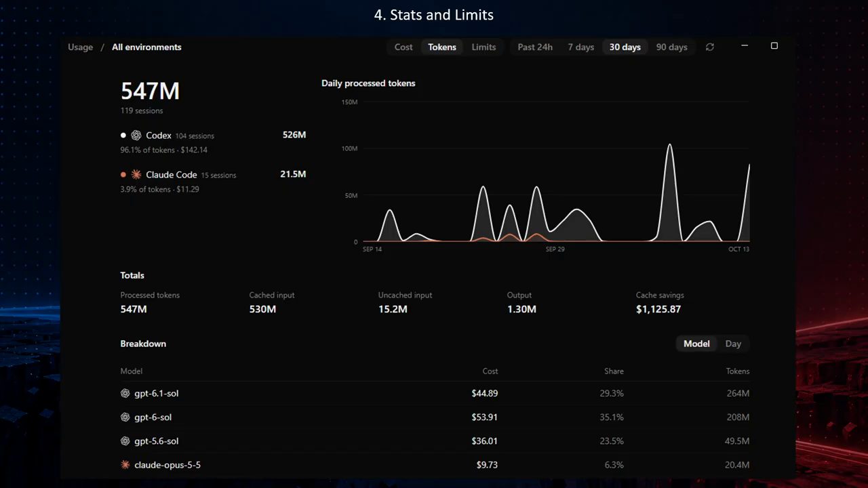The width and height of the screenshot is (868, 488).
Task: Sort breakdown by Share column header
Action: coord(614,371)
